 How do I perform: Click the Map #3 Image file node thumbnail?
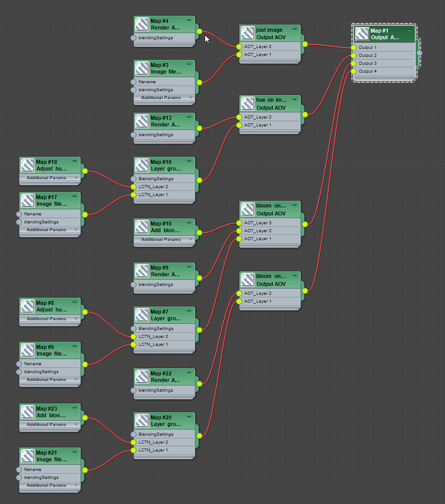point(142,68)
